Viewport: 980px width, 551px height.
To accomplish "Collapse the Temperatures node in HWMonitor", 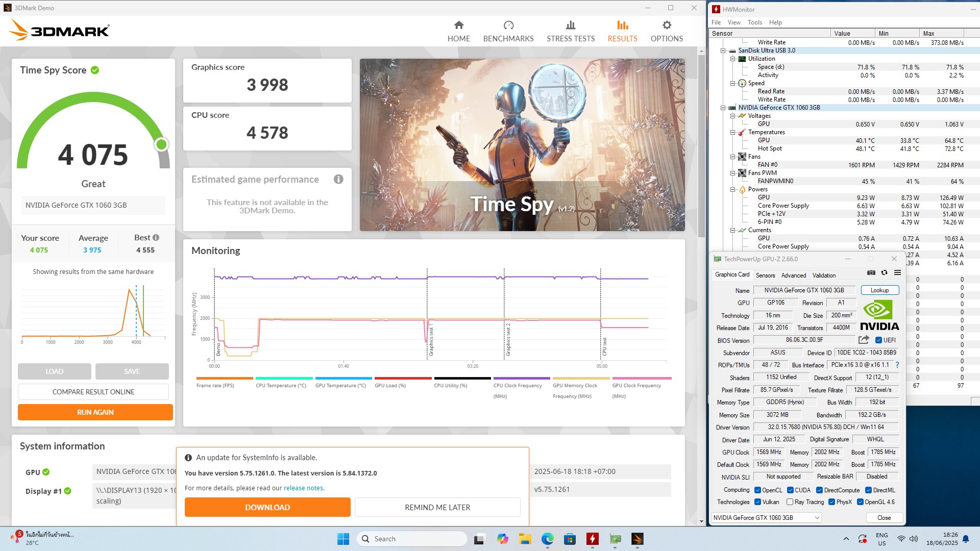I will coord(733,132).
